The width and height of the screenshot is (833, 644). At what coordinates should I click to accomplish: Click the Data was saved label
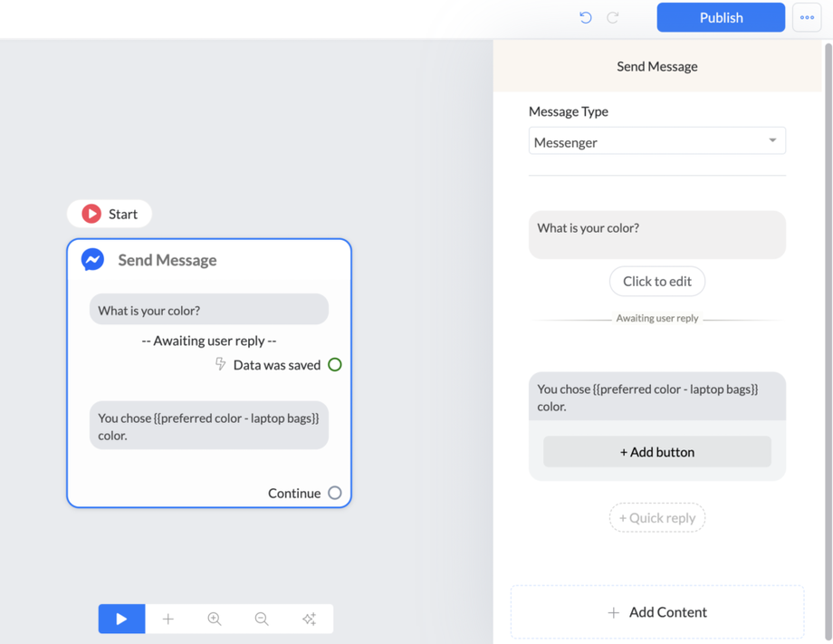[277, 365]
